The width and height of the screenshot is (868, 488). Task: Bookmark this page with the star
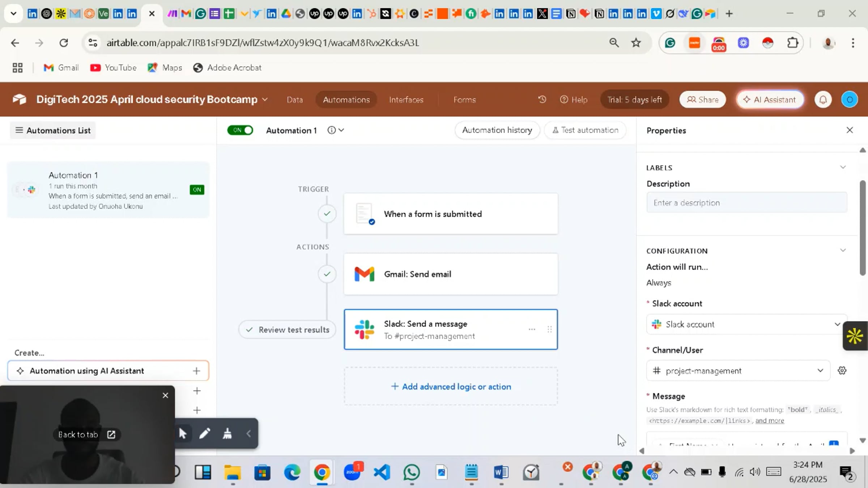636,43
